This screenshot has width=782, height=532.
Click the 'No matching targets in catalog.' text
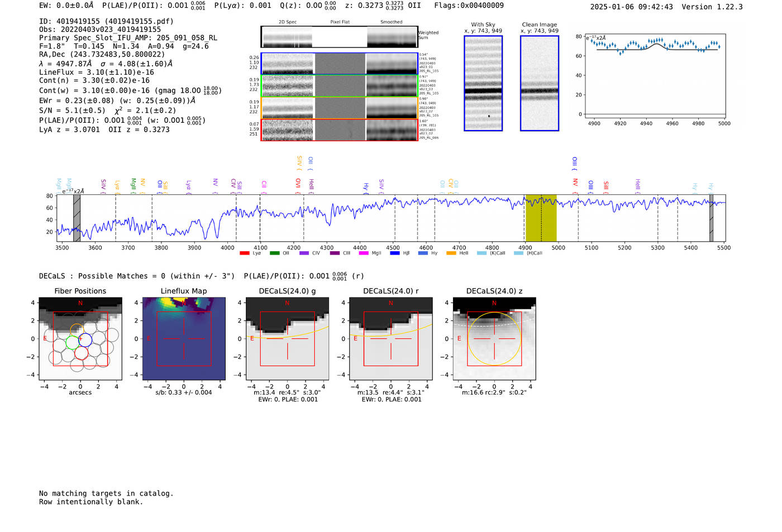coord(106,493)
